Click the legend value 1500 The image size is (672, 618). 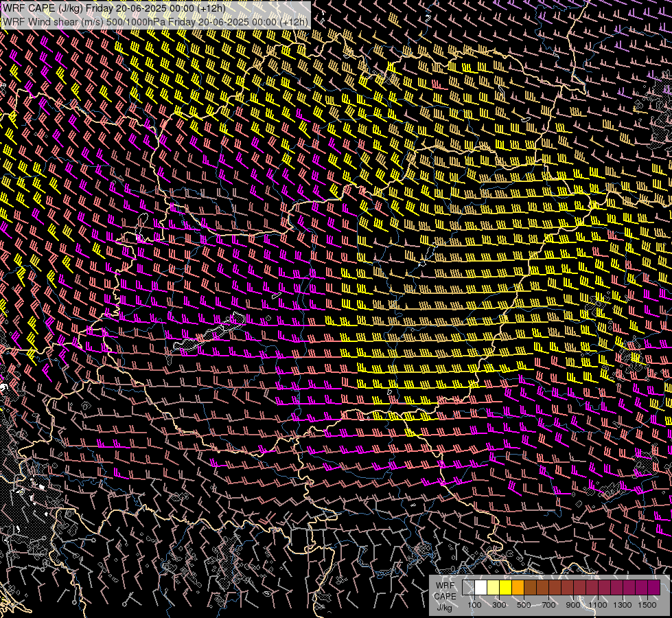[647, 605]
